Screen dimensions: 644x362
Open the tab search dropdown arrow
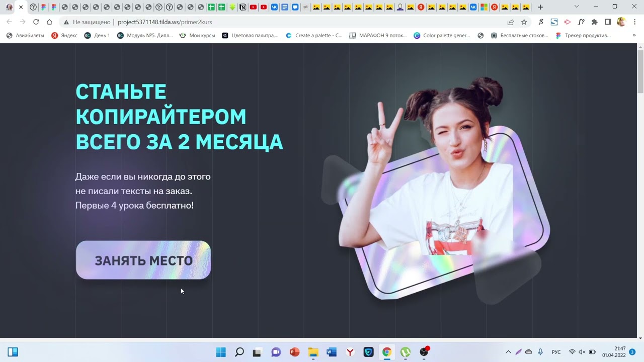click(x=577, y=7)
